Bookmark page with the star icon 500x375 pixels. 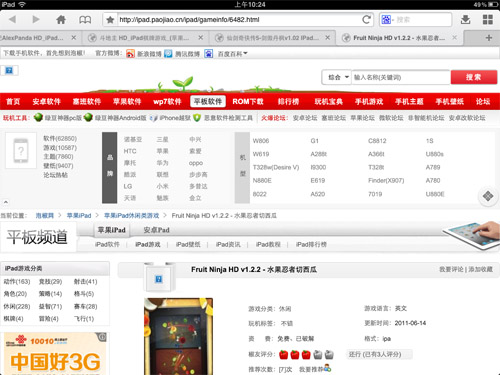110,20
